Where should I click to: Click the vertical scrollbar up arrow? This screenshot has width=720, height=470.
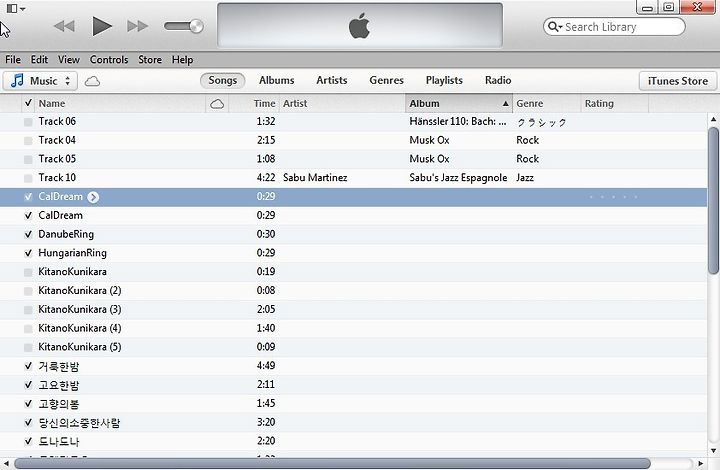713,119
